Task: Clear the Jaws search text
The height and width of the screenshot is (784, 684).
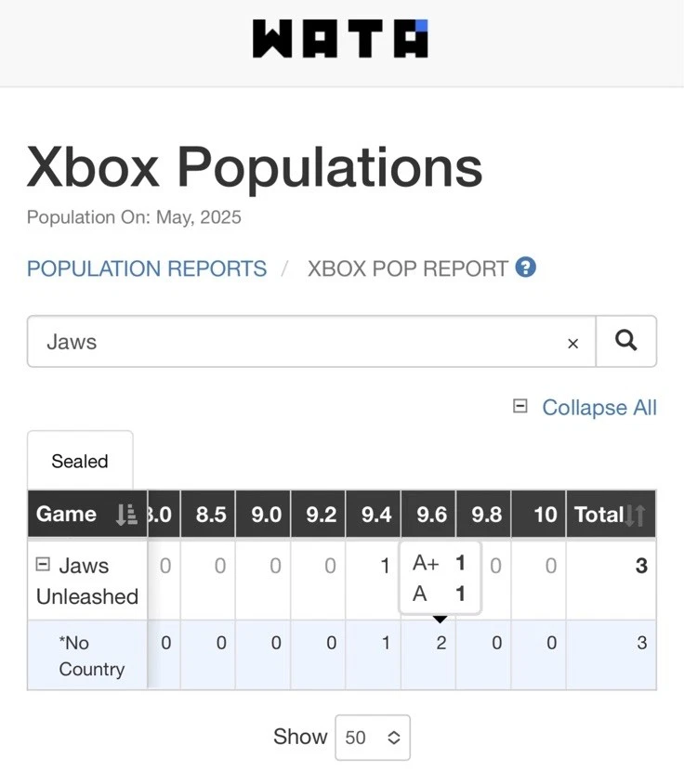Action: coord(572,343)
